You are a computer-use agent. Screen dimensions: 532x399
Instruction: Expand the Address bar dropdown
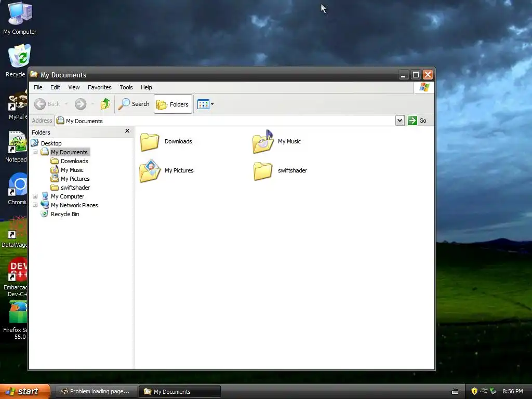click(400, 121)
